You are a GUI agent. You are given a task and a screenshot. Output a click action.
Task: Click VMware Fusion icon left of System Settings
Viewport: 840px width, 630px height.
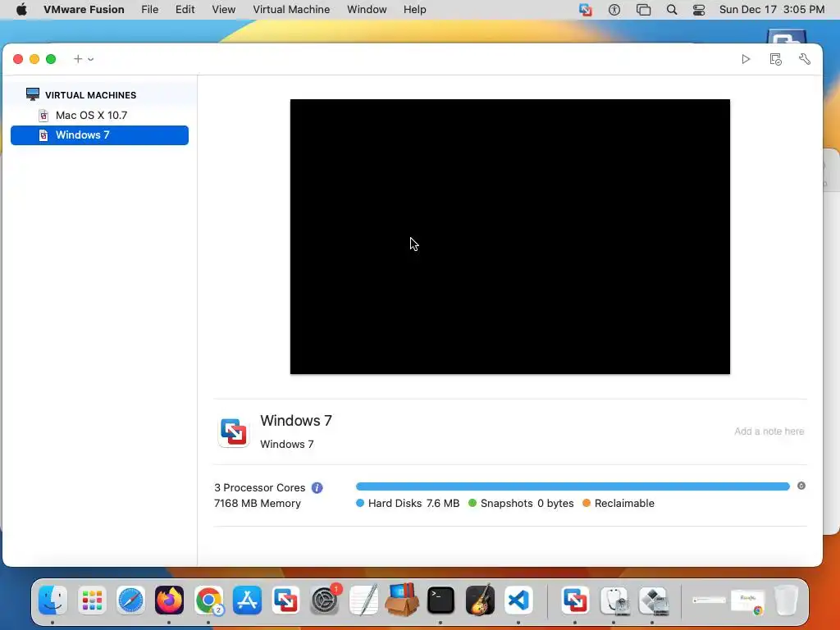click(x=285, y=600)
